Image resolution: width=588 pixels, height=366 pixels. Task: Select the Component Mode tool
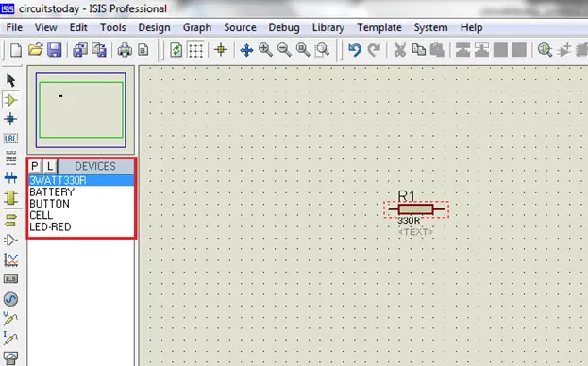11,100
